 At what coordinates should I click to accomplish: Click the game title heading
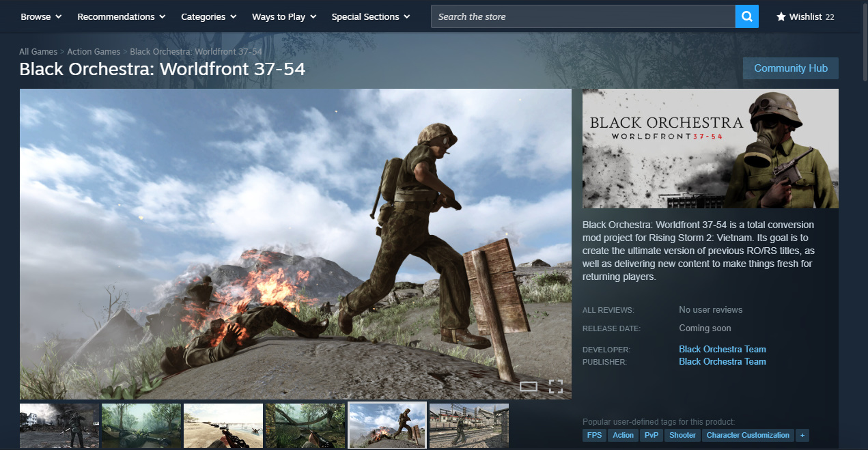162,69
